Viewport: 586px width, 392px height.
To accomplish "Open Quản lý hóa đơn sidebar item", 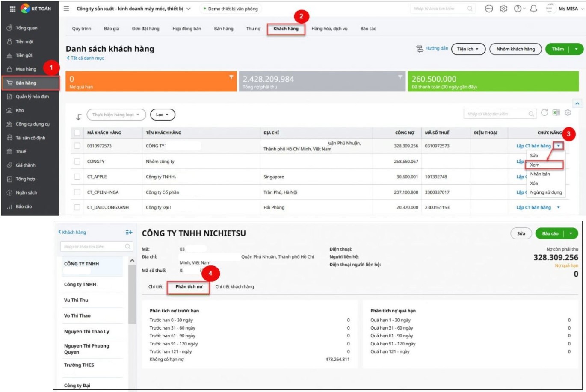I will [x=32, y=97].
